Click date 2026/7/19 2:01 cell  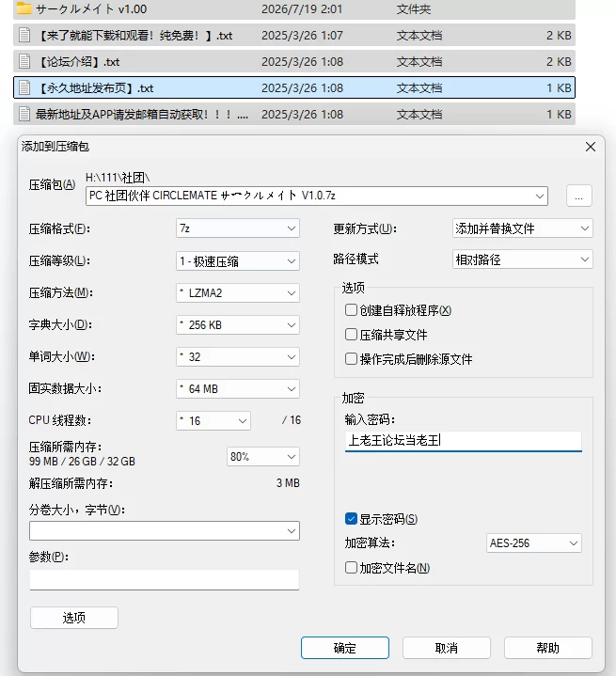point(302,9)
